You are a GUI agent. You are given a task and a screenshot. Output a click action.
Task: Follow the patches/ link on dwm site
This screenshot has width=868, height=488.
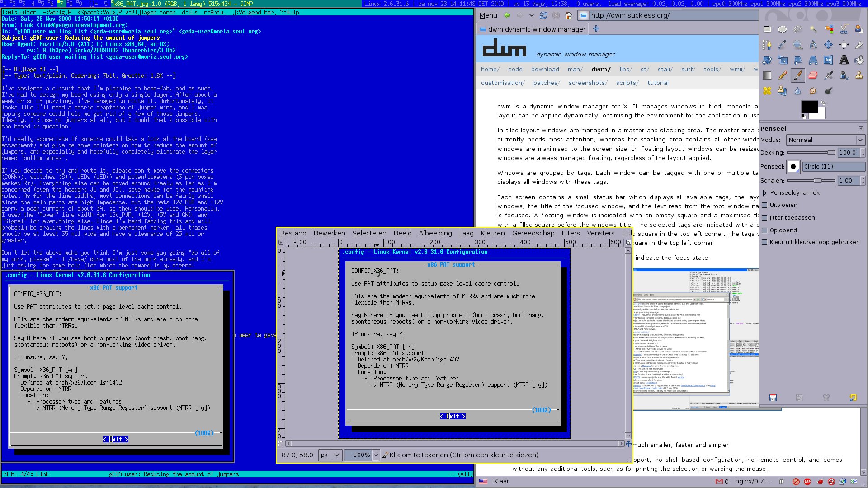(547, 83)
